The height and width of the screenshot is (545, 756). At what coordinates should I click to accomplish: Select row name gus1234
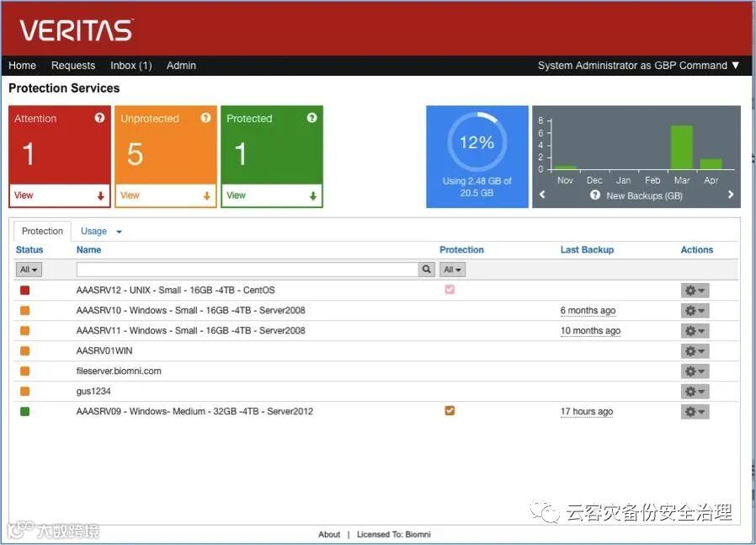[x=93, y=391]
